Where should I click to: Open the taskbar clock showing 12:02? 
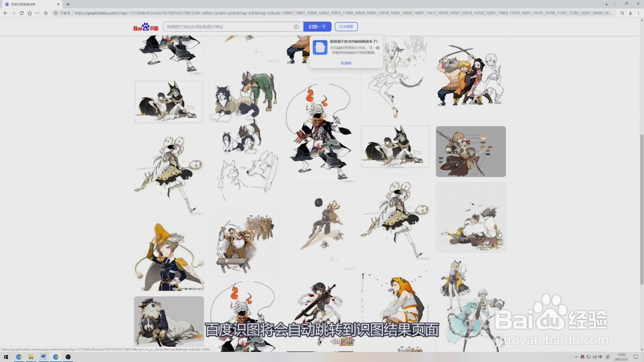[x=621, y=357]
